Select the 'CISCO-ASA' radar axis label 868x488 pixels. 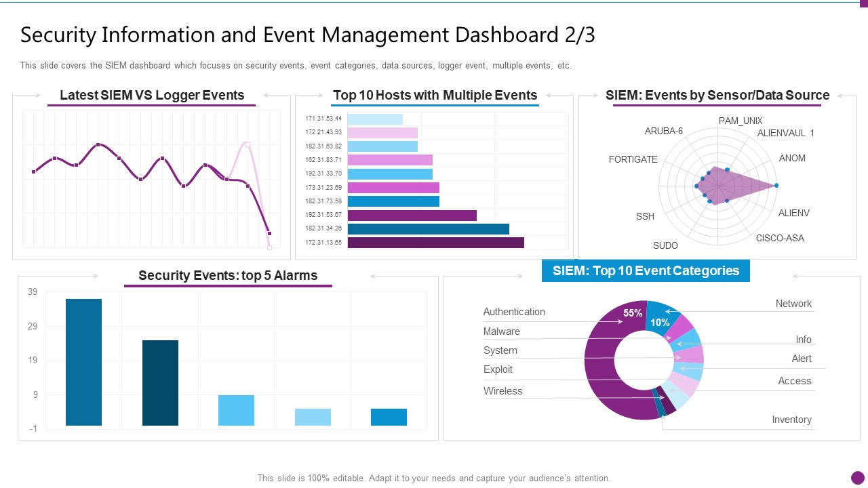[x=780, y=238]
